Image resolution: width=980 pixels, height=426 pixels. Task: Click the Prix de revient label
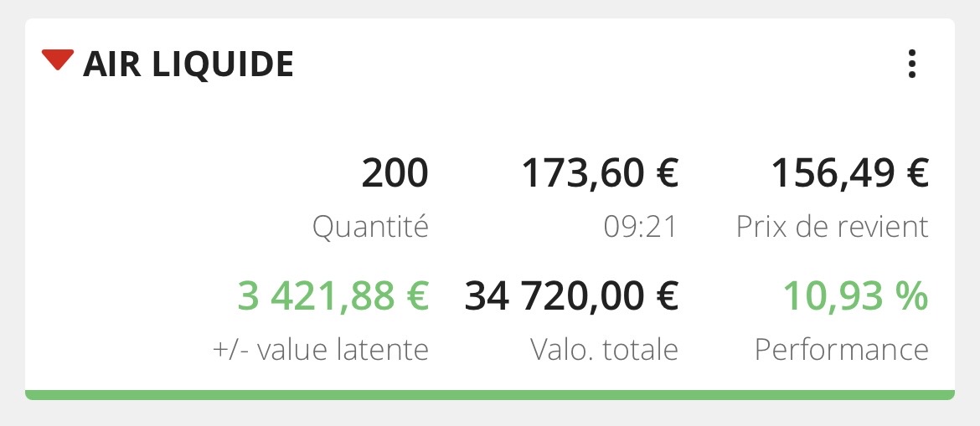tap(833, 227)
